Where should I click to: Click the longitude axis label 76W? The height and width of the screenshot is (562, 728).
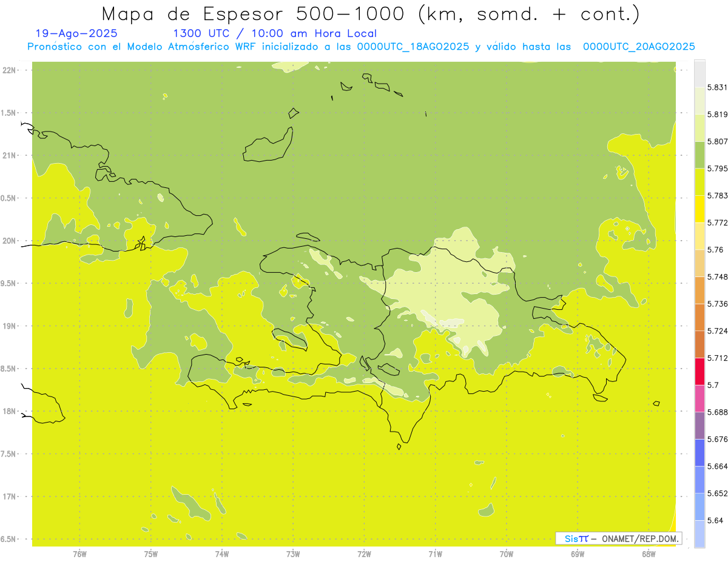(x=79, y=554)
